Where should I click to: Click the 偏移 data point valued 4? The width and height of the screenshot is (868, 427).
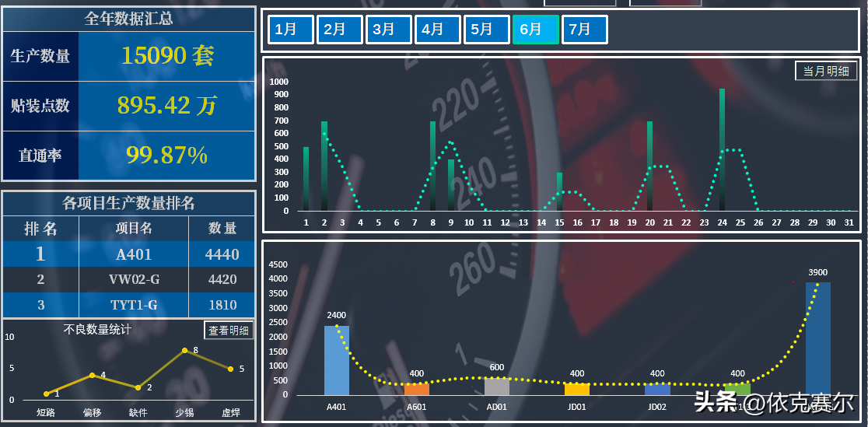(93, 375)
